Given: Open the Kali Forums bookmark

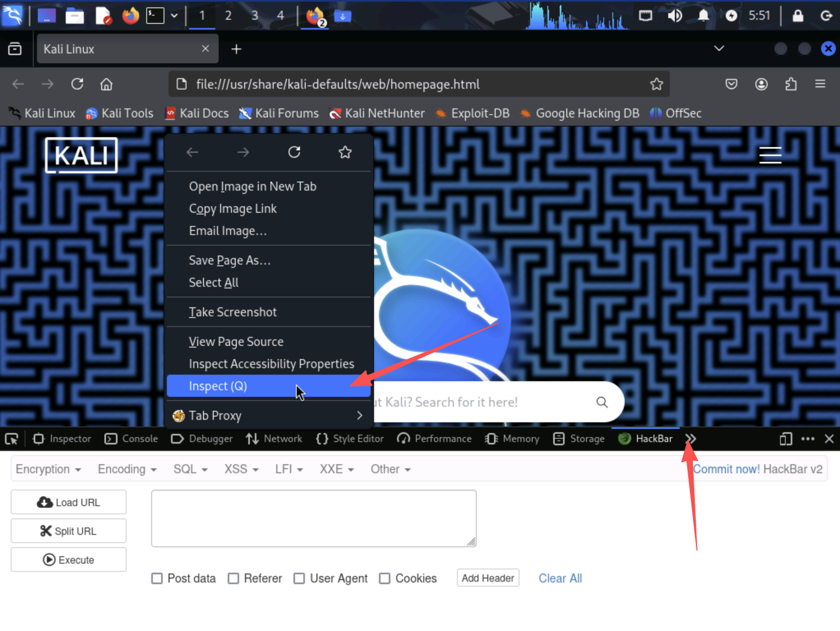Looking at the screenshot, I should click(279, 113).
